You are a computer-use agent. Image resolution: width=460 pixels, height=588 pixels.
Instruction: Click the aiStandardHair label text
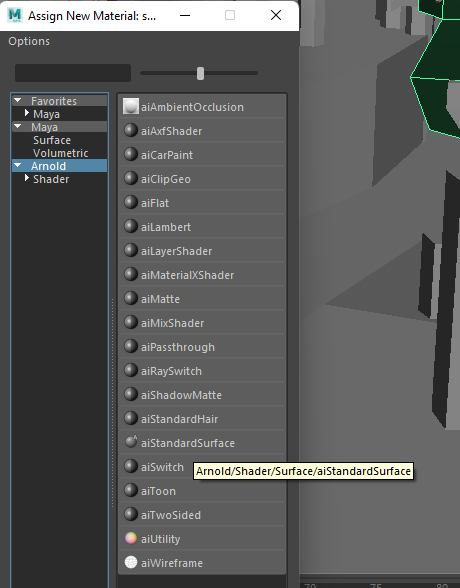[180, 419]
